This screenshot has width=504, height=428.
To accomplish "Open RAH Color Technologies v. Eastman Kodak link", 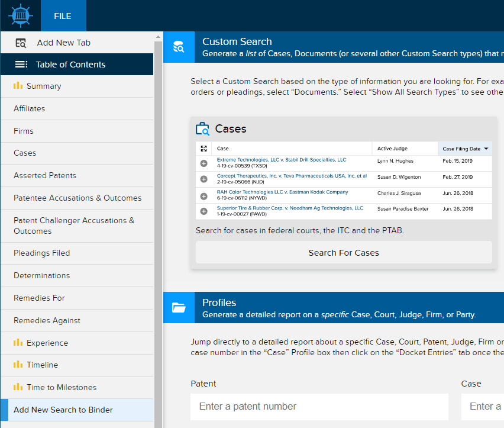I will 282,192.
